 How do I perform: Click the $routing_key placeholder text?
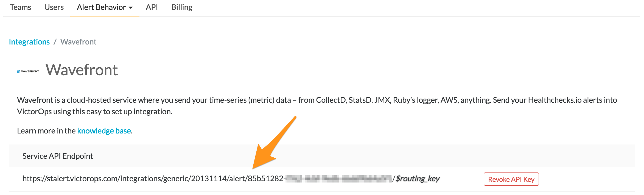[417, 178]
